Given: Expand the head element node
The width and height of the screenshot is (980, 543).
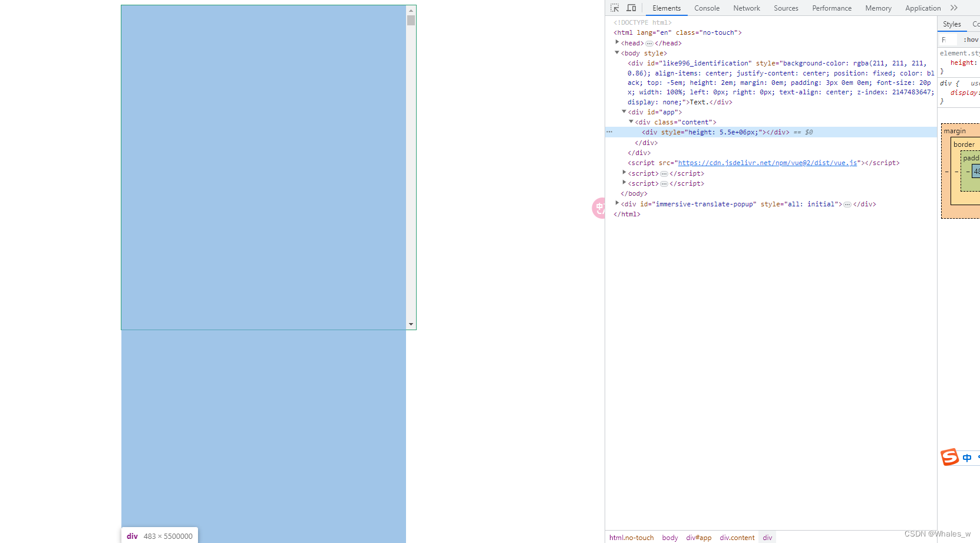Looking at the screenshot, I should pos(617,42).
